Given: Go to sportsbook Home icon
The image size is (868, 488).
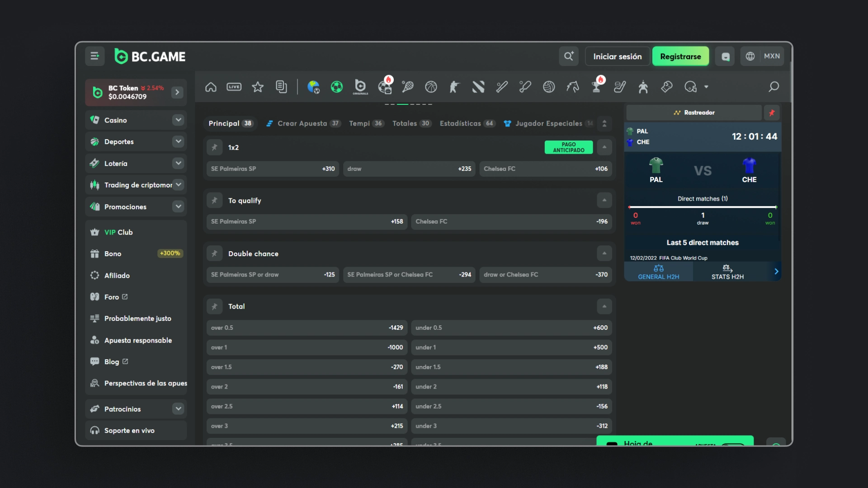Looking at the screenshot, I should pos(211,87).
